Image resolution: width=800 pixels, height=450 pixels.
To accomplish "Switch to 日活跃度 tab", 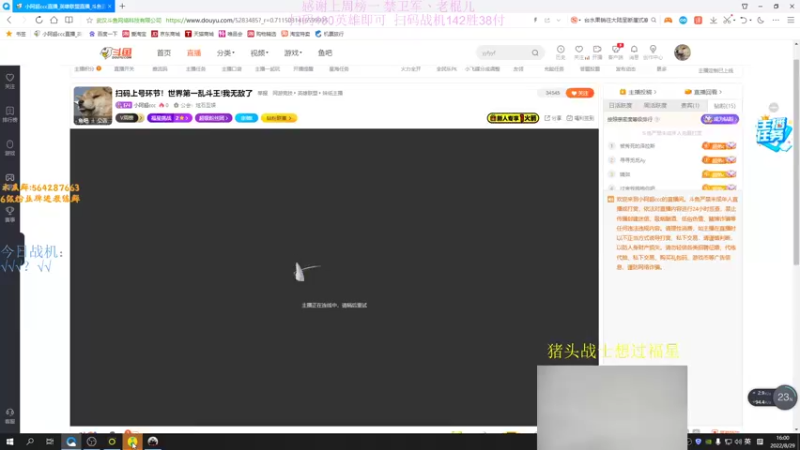I will (x=620, y=106).
